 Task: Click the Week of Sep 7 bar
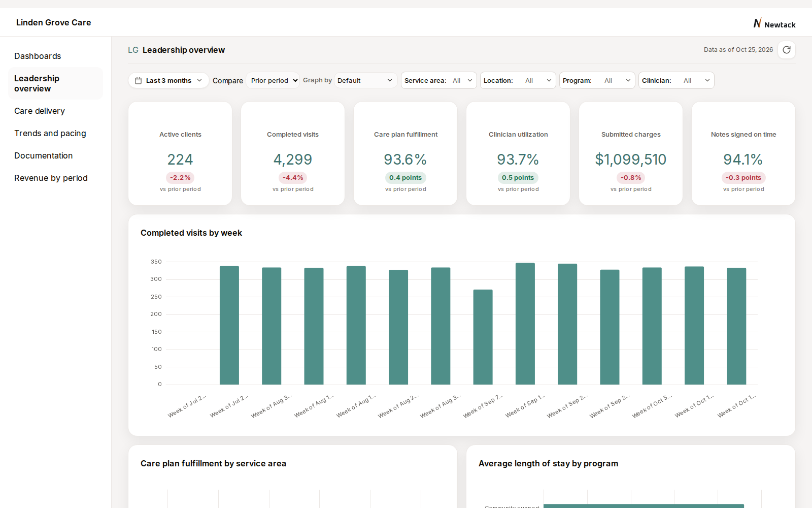483,337
